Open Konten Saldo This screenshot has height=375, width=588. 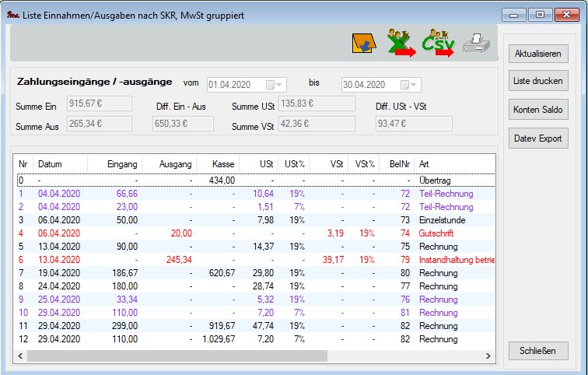pos(538,110)
